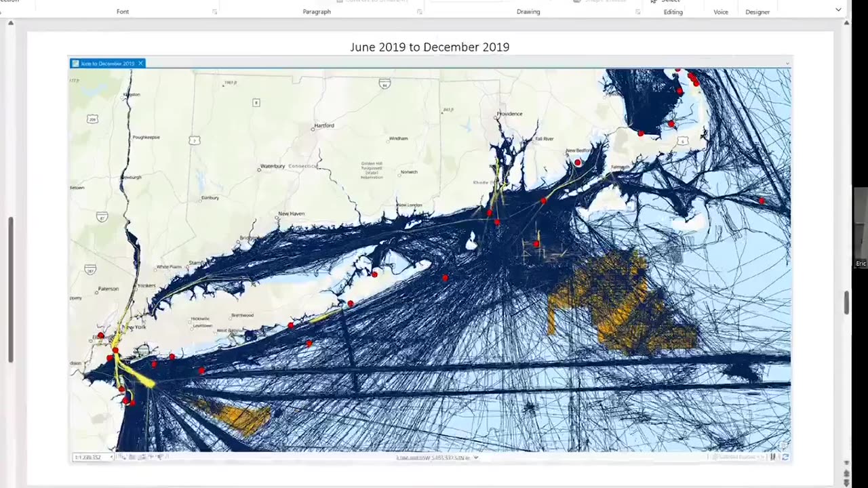Open the Paragraph group dialog launcher
The width and height of the screenshot is (868, 488).
(x=419, y=12)
